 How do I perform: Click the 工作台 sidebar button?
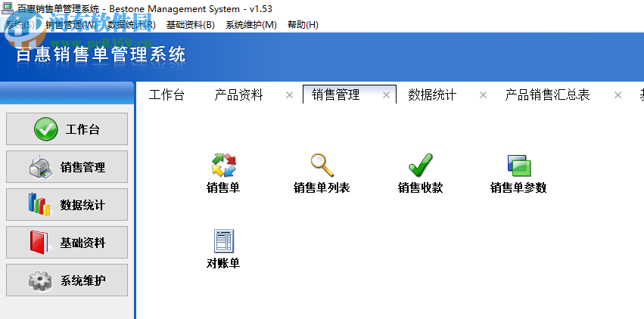(x=67, y=129)
